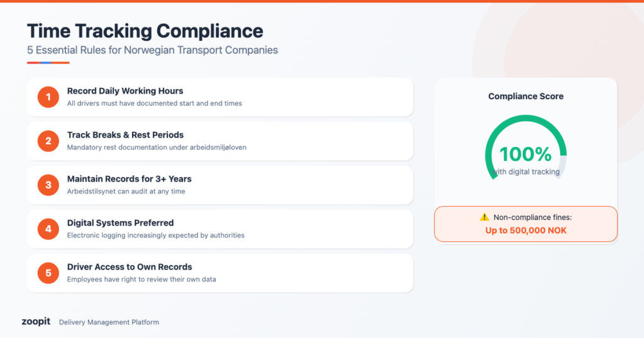Click the warning triangle icon
This screenshot has height=338, width=644.
tap(484, 217)
